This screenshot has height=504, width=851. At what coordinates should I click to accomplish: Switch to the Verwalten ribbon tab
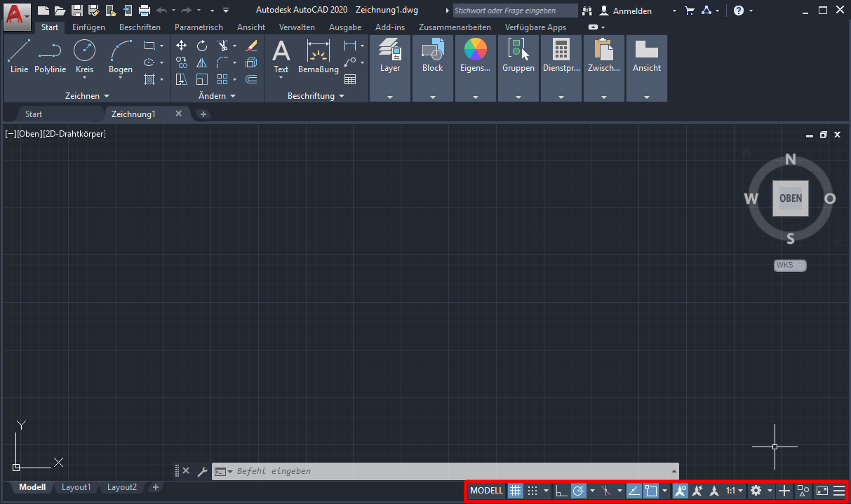pyautogui.click(x=297, y=27)
